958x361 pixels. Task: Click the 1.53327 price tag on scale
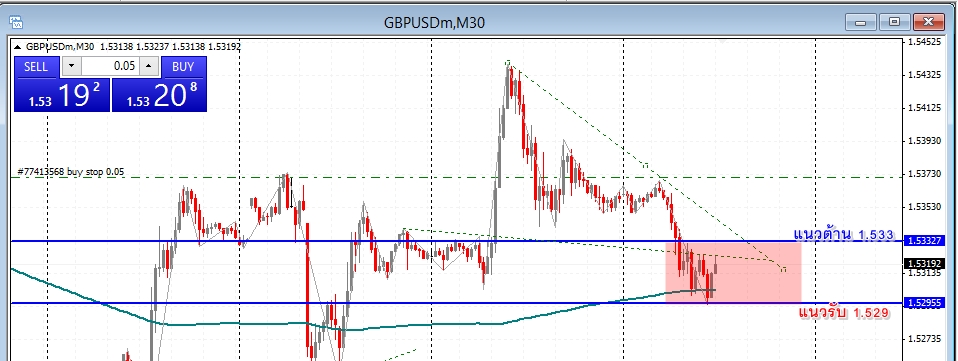(x=923, y=241)
